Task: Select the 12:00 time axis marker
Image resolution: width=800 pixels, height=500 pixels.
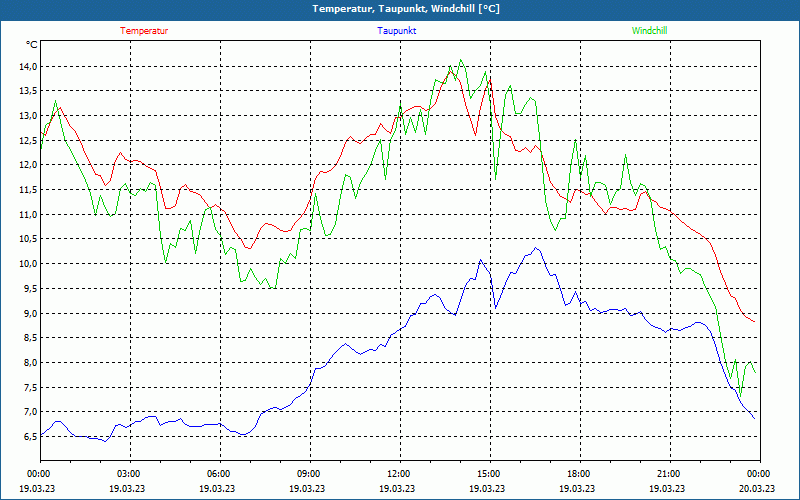Action: pos(398,474)
